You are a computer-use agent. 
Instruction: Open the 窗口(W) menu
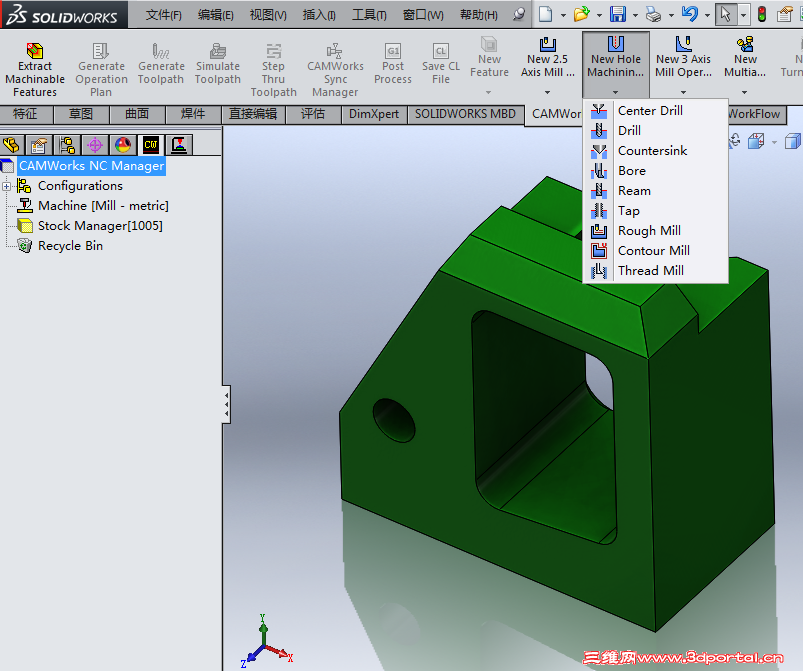coord(423,15)
